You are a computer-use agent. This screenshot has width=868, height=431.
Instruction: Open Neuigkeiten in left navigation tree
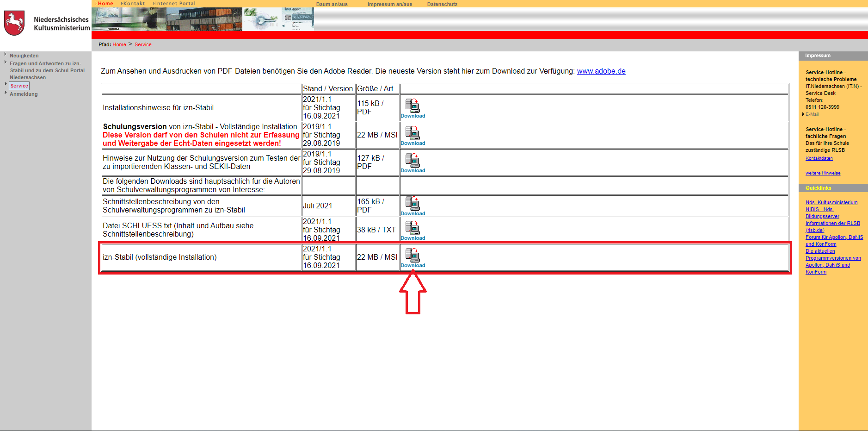coord(24,56)
